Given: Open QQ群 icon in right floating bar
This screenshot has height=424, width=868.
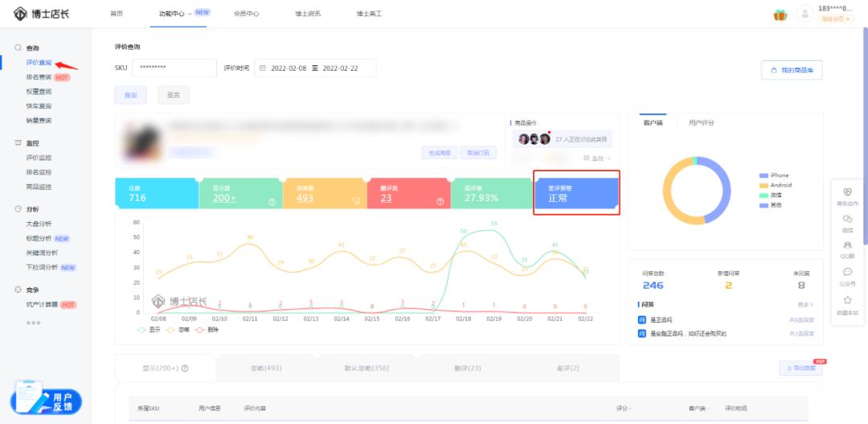Looking at the screenshot, I should click(848, 245).
